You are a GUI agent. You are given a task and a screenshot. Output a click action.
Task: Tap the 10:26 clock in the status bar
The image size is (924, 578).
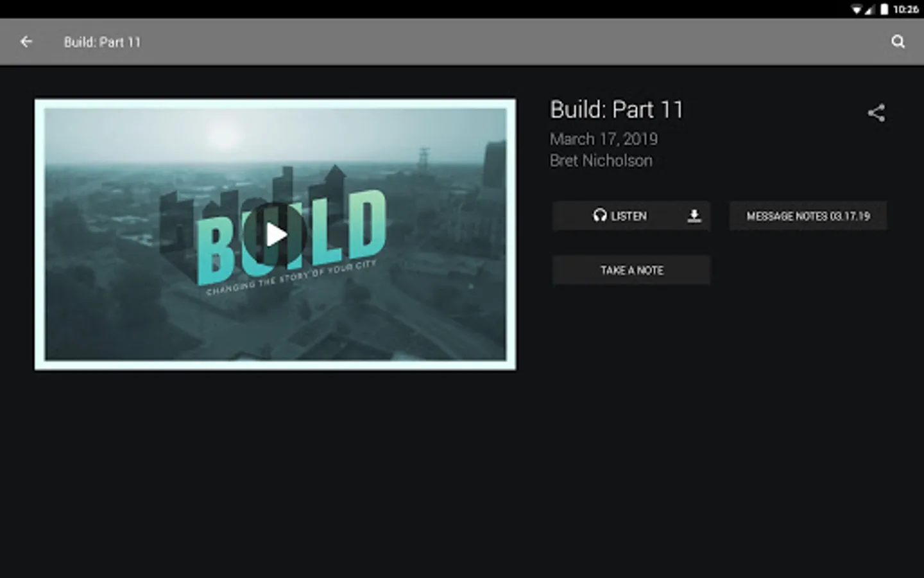tap(905, 9)
